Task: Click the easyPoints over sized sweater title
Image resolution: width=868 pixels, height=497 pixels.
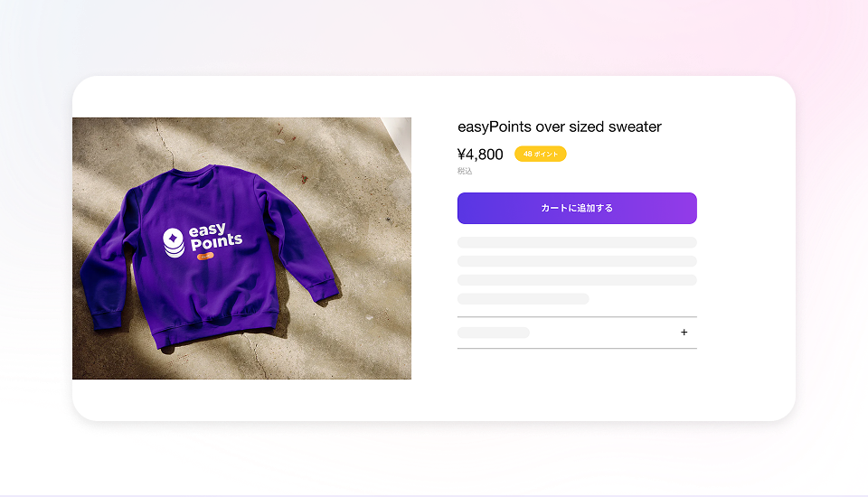Action: pyautogui.click(x=559, y=127)
